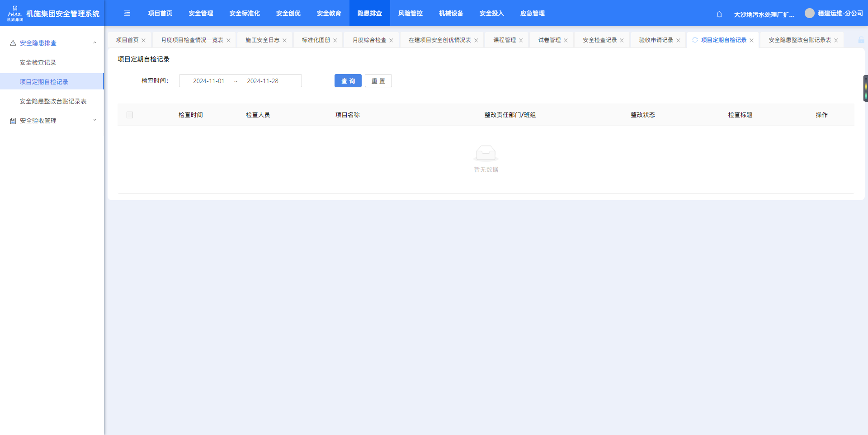Click the 重置 button

pos(378,81)
